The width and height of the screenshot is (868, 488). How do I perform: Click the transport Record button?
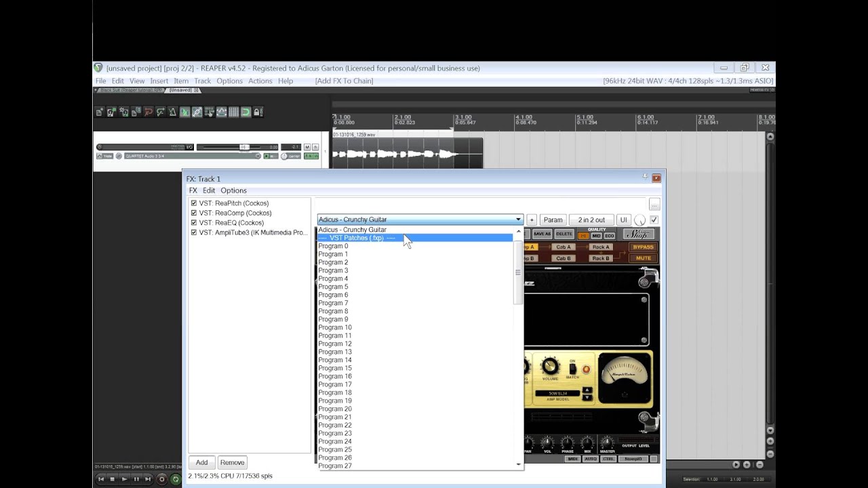[x=162, y=479]
